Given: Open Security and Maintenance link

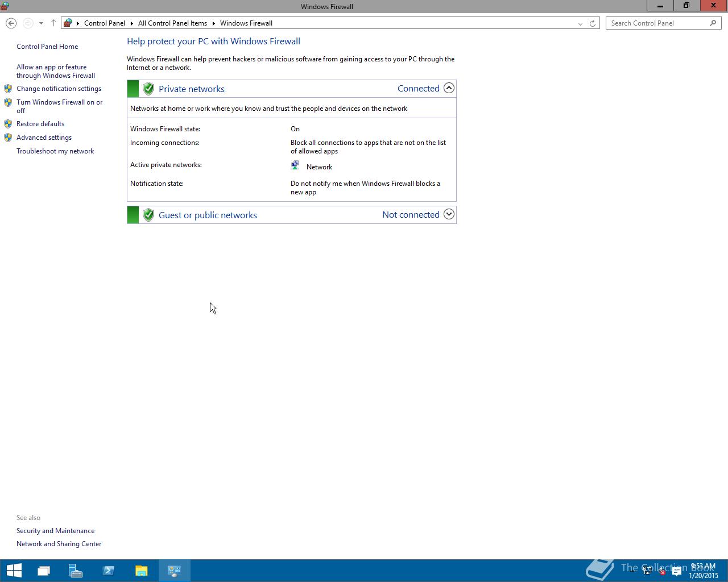Looking at the screenshot, I should point(55,531).
